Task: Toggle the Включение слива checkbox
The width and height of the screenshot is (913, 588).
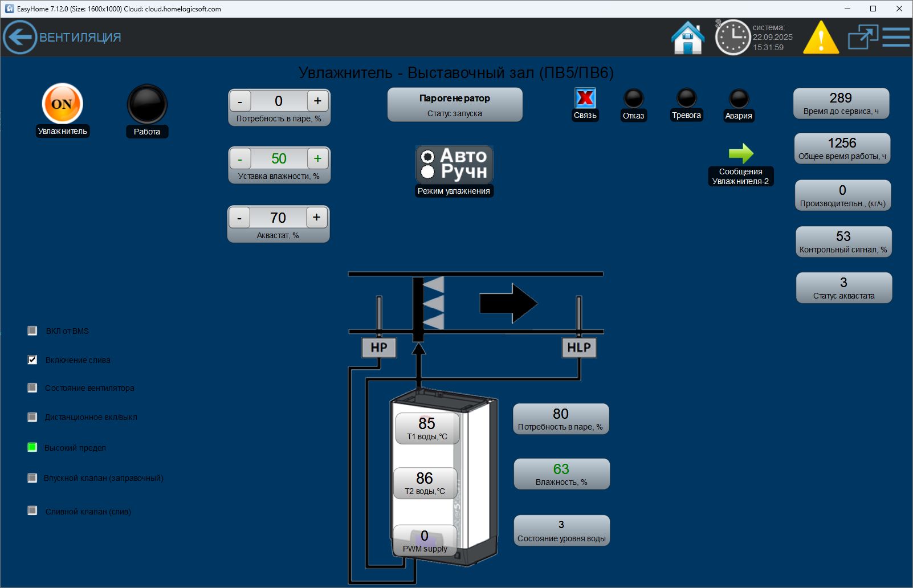Action: tap(32, 360)
